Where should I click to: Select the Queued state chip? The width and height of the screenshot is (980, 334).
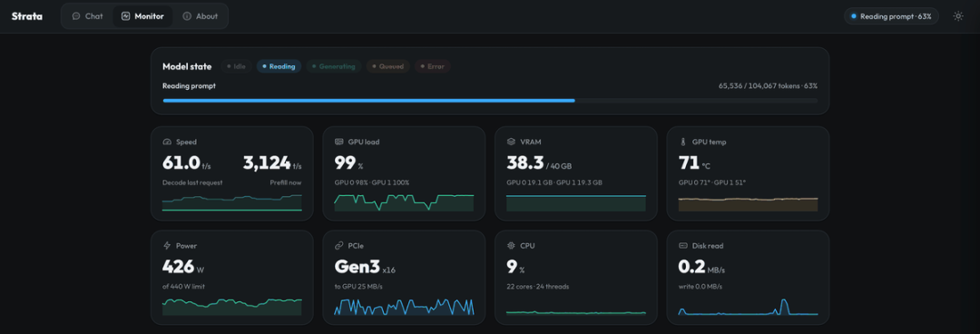pyautogui.click(x=387, y=66)
